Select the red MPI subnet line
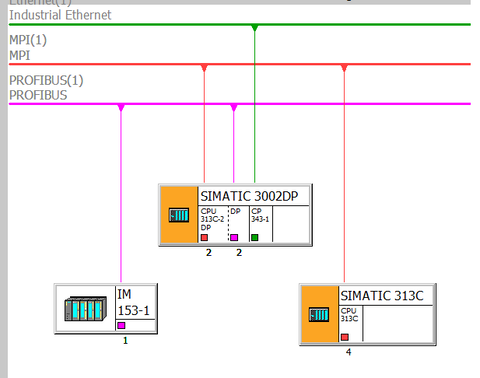 pyautogui.click(x=240, y=64)
